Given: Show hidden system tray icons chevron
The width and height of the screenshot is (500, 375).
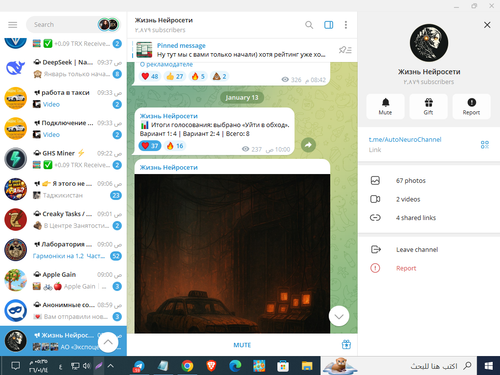Looking at the screenshot, I should pos(111,366).
